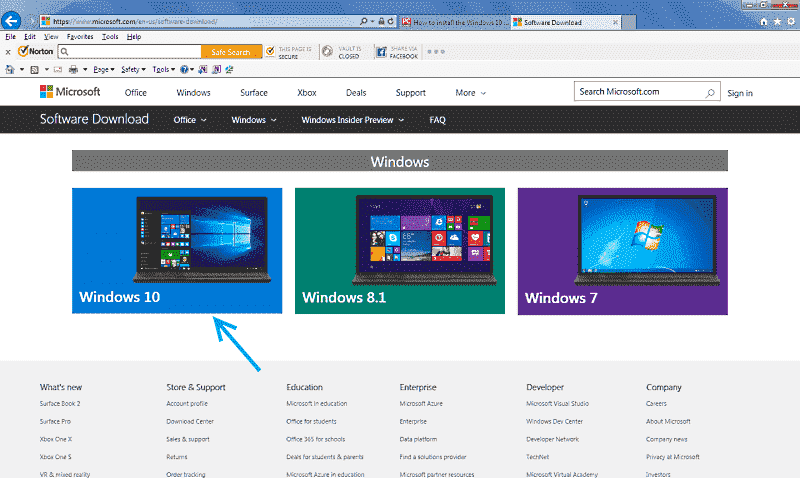The image size is (800, 478).
Task: Open IE settings gear icon
Action: tap(791, 21)
